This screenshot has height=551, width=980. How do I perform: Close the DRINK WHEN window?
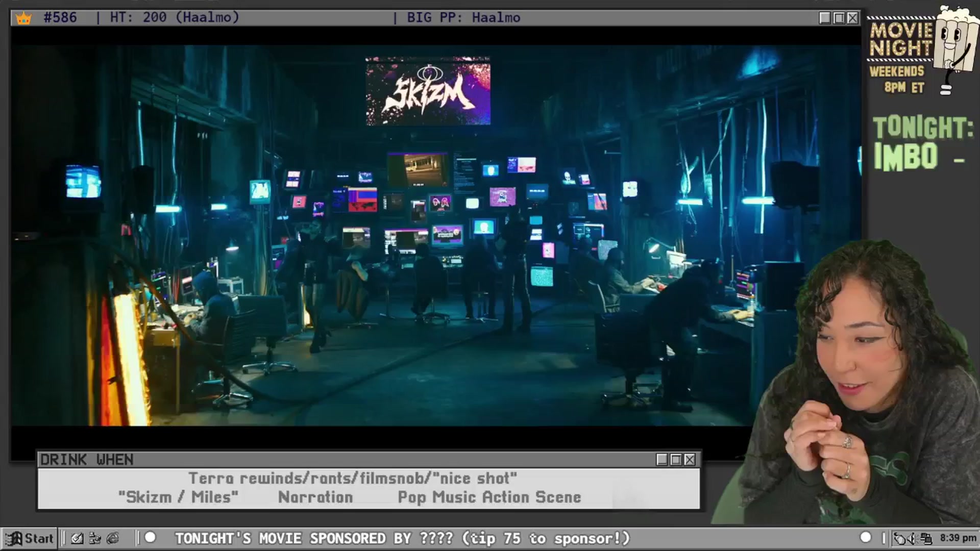690,460
